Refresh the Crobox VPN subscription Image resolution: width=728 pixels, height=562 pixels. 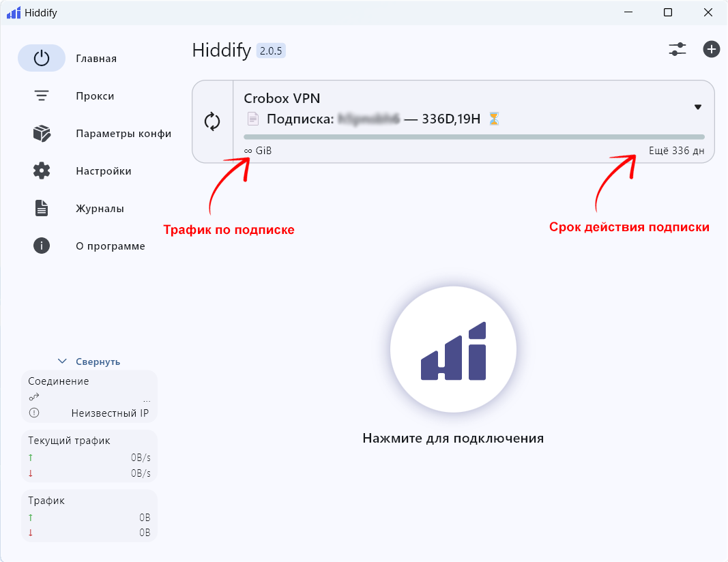click(213, 121)
